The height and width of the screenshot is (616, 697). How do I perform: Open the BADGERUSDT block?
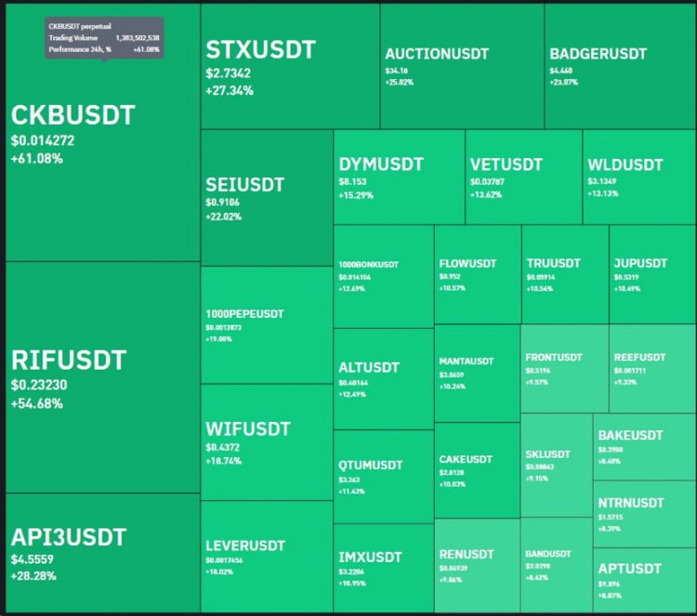click(x=621, y=66)
